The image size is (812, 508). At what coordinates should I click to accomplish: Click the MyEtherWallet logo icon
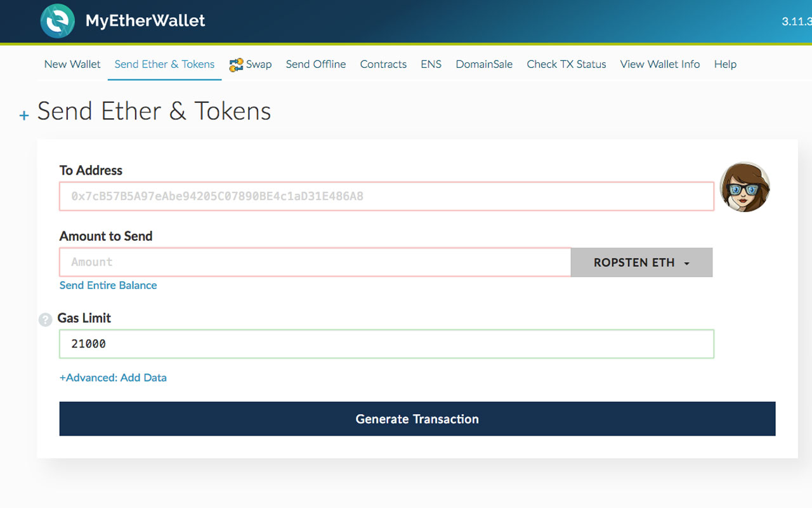58,21
